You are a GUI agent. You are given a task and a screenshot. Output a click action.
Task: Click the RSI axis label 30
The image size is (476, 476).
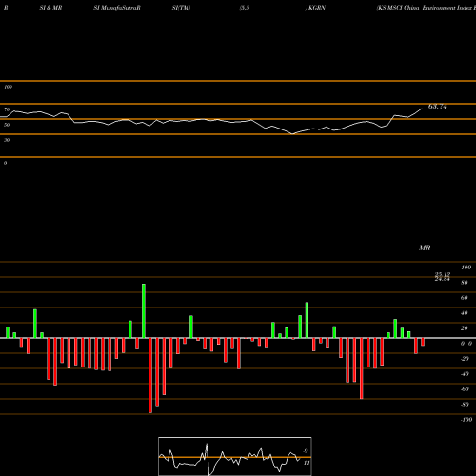tap(7, 140)
